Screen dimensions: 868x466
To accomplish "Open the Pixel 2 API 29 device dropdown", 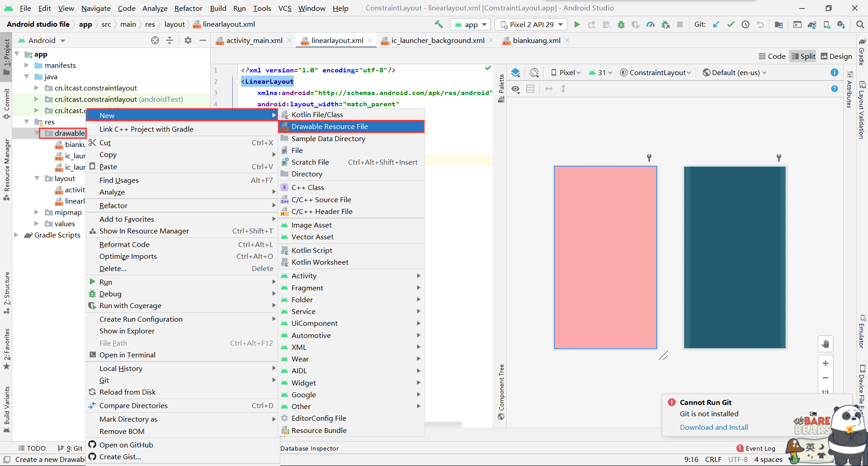I will click(x=531, y=24).
